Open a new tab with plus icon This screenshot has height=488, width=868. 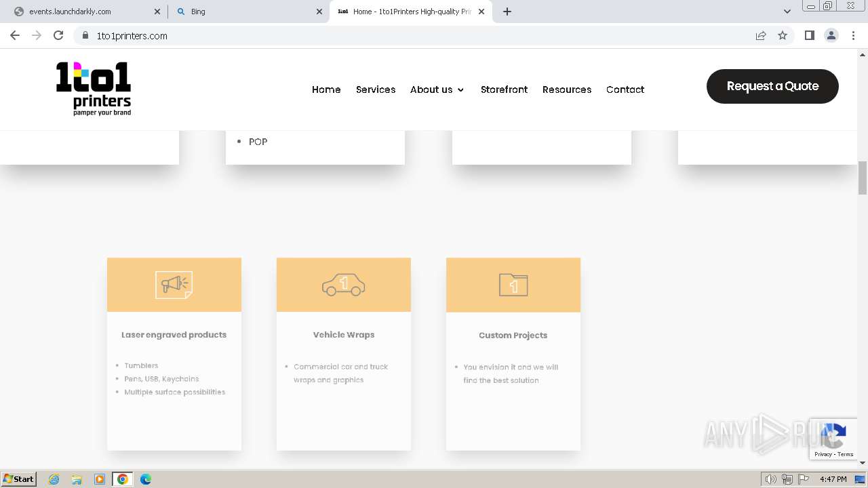(507, 12)
